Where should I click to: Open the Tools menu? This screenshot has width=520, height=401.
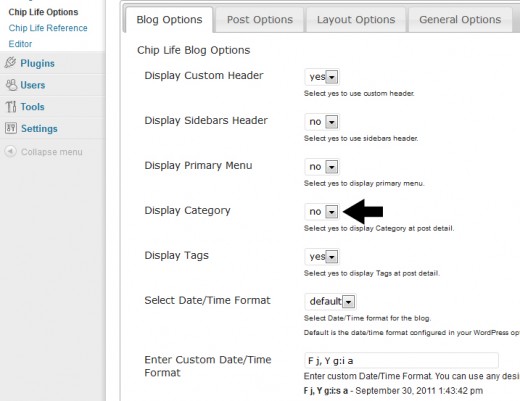32,107
